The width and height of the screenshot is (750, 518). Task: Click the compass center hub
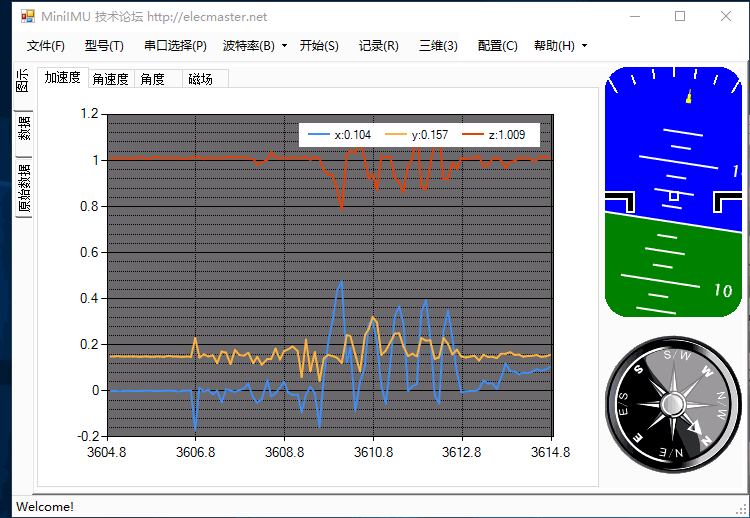coord(673,405)
